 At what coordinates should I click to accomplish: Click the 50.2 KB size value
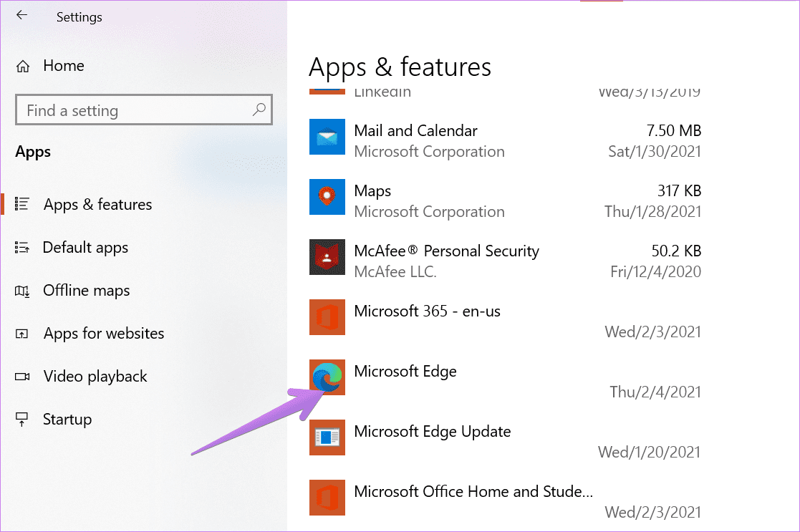pyautogui.click(x=676, y=251)
